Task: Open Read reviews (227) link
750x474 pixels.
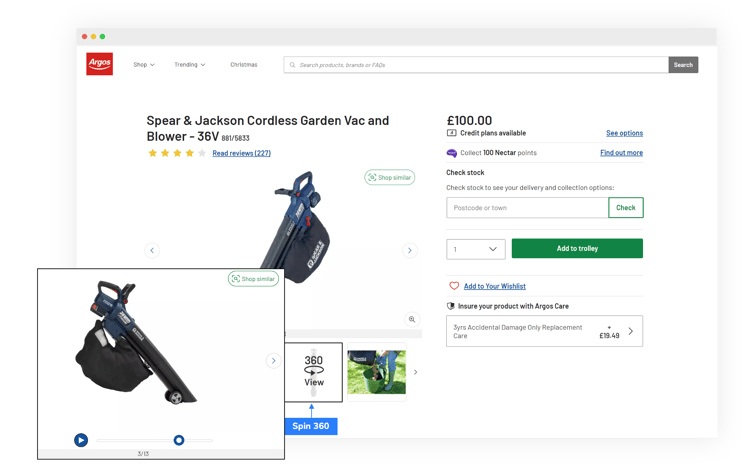Action: click(242, 153)
